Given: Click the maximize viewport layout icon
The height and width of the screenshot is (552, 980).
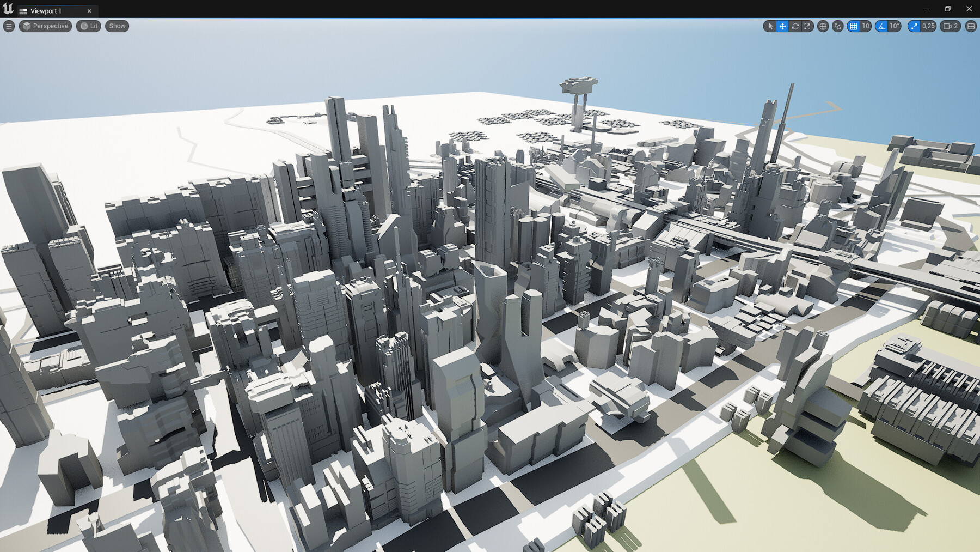Looking at the screenshot, I should click(x=971, y=26).
